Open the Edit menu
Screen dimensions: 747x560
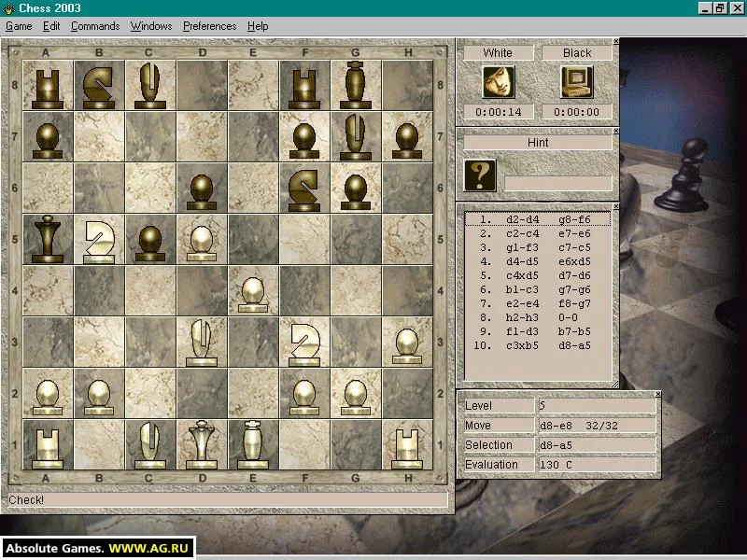51,26
